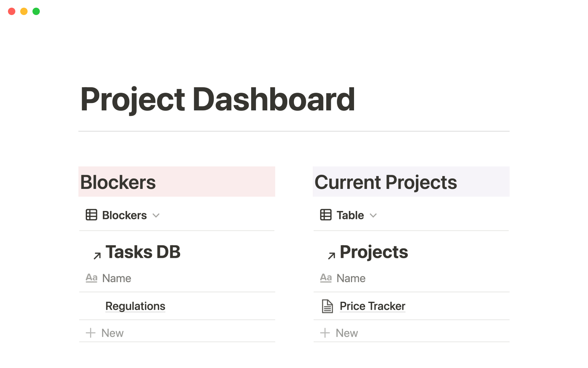Click the table view icon beside Blockers
588x368 pixels.
coord(91,215)
